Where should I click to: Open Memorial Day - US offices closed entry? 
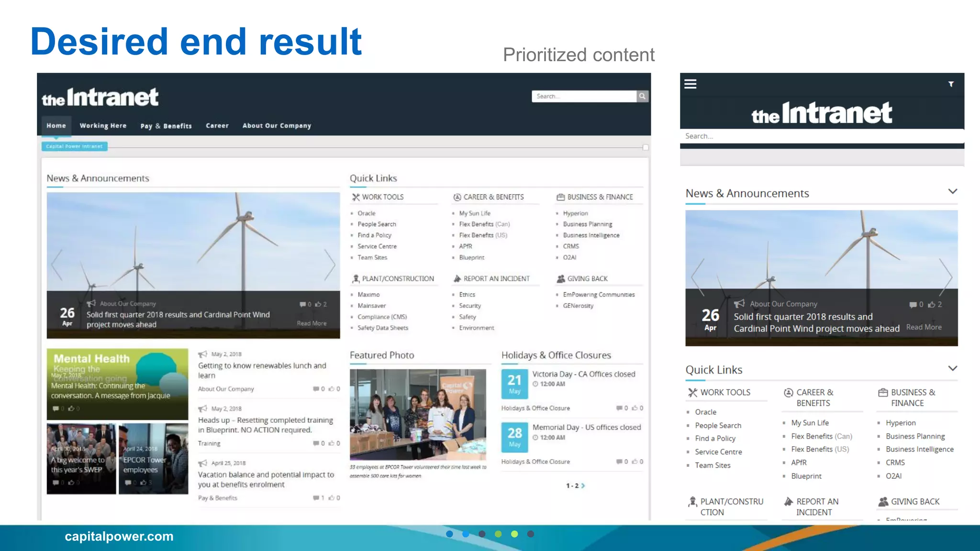(x=587, y=427)
